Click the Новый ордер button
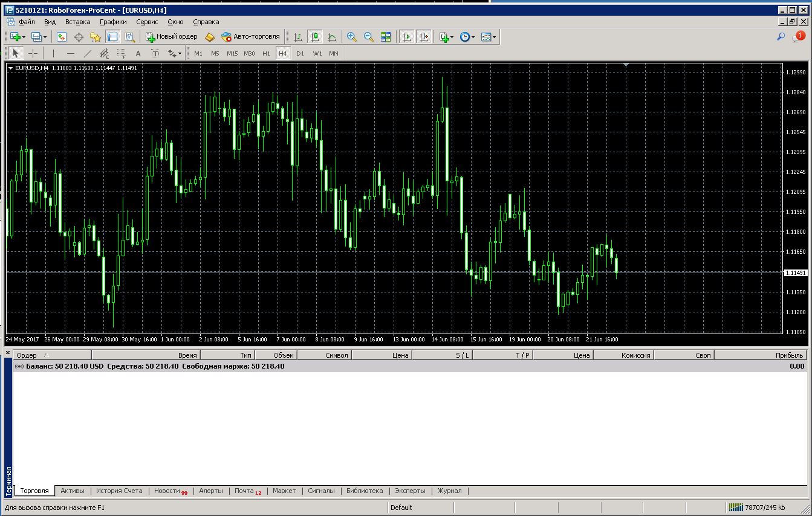 click(172, 37)
